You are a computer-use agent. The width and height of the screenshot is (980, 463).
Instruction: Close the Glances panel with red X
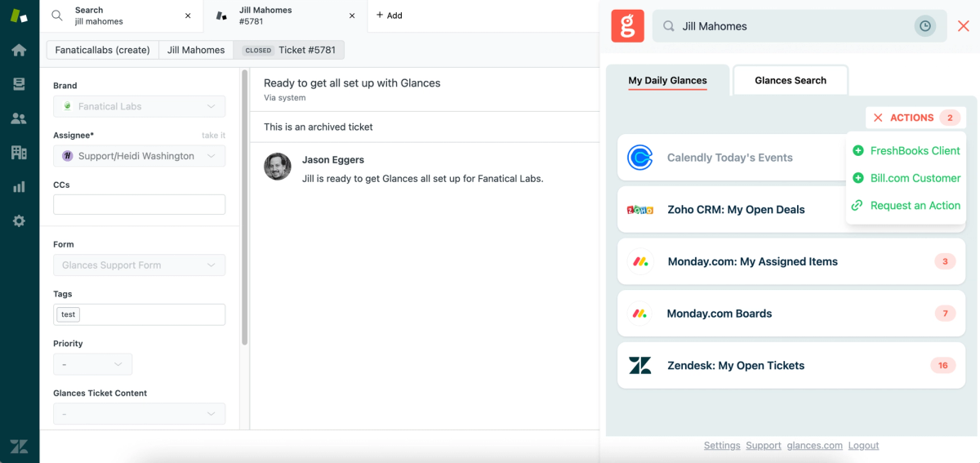pyautogui.click(x=964, y=26)
